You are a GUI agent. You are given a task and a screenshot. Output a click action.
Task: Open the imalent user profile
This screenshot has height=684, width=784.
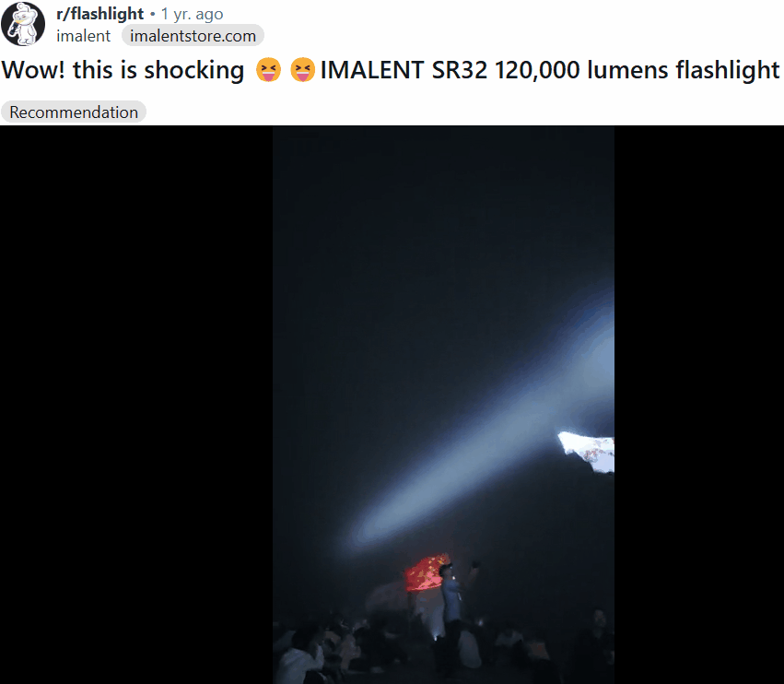click(x=83, y=36)
